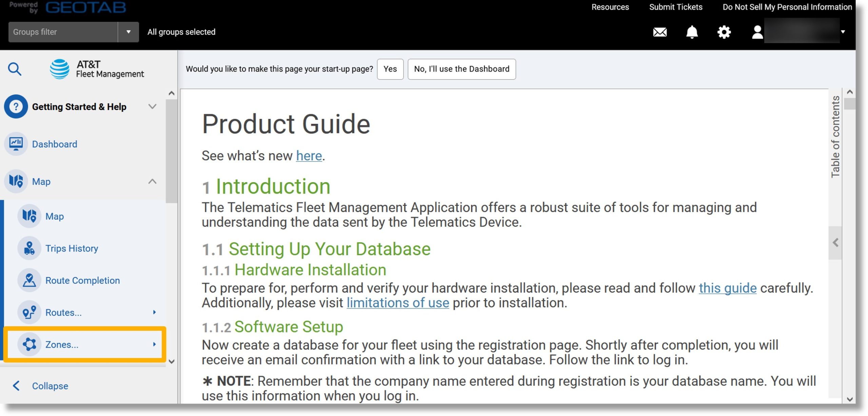Click sidebar scrollbar up arrow
The width and height of the screenshot is (868, 416).
(x=172, y=93)
